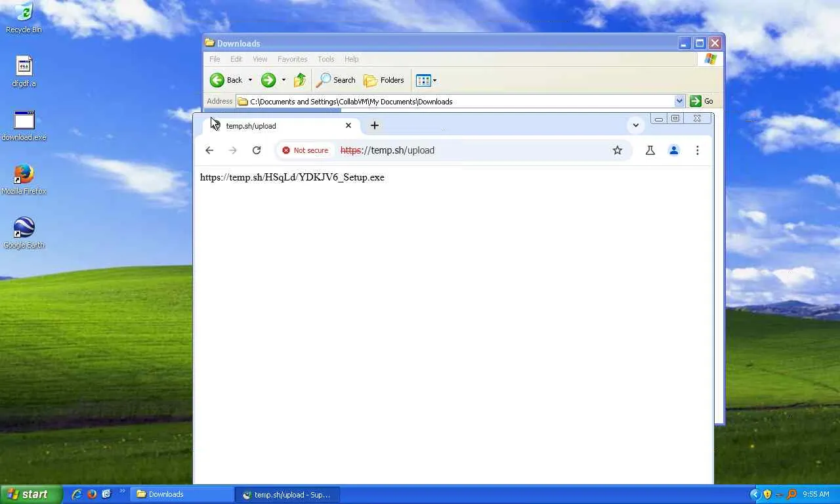Open the Tools menu in Downloads window
Screen dimensions: 840x504
click(x=326, y=59)
